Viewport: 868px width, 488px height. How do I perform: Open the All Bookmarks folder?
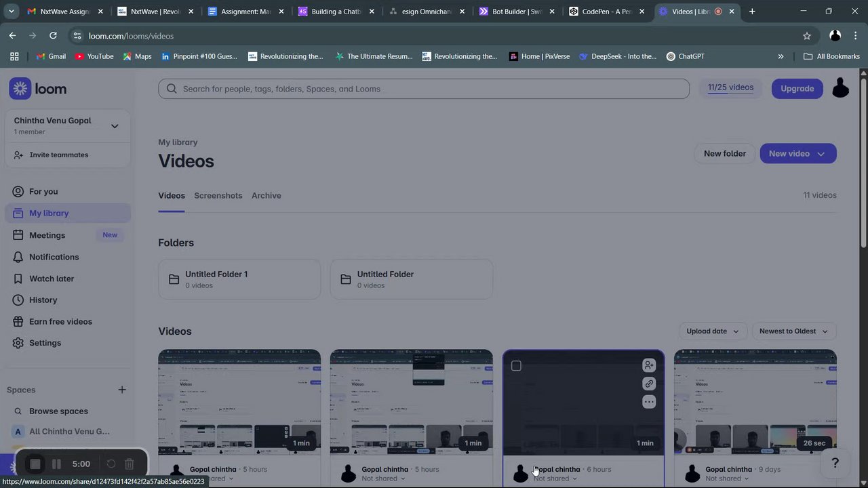pyautogui.click(x=831, y=56)
